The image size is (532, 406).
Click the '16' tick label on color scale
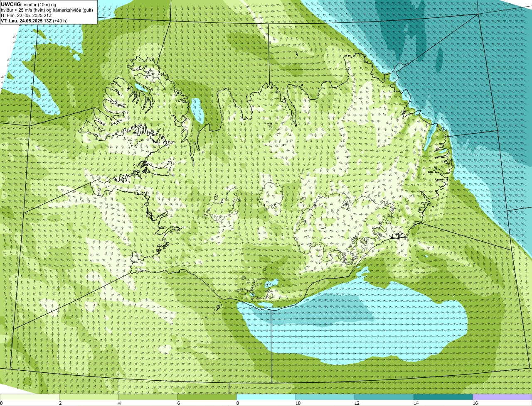pyautogui.click(x=475, y=403)
